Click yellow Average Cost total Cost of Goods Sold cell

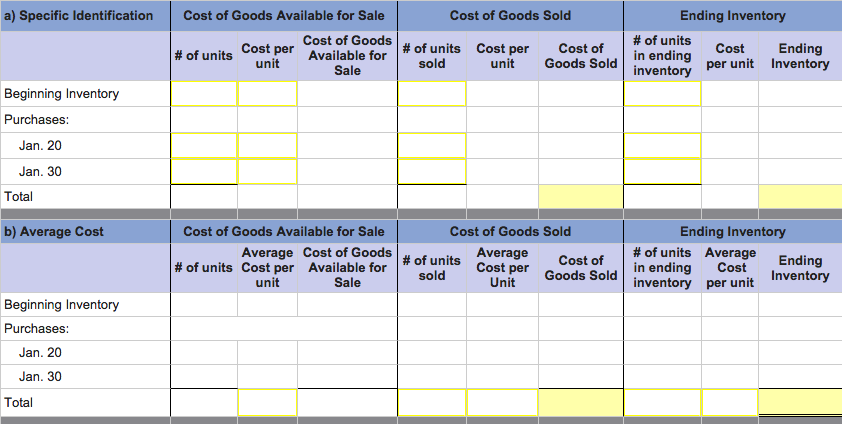(580, 402)
